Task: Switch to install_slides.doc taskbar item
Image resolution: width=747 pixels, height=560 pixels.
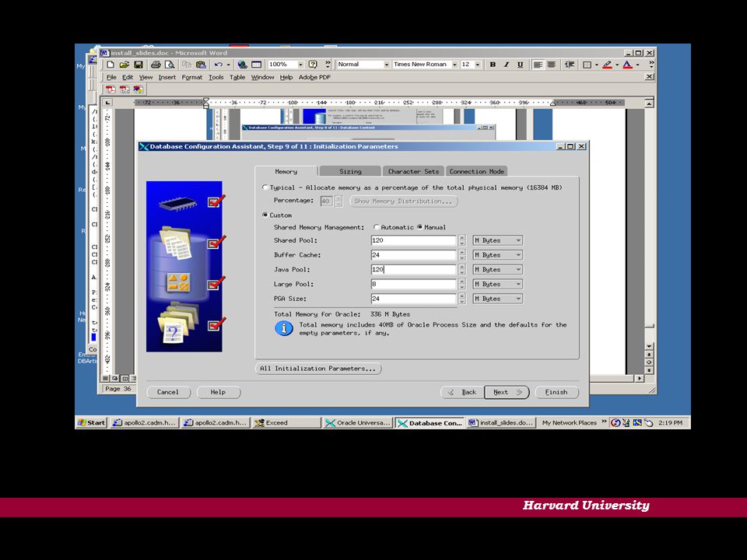Action: [x=500, y=422]
